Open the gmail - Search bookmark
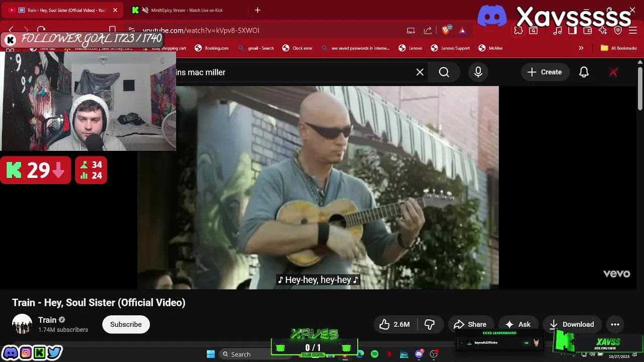The height and width of the screenshot is (362, 644). point(256,48)
